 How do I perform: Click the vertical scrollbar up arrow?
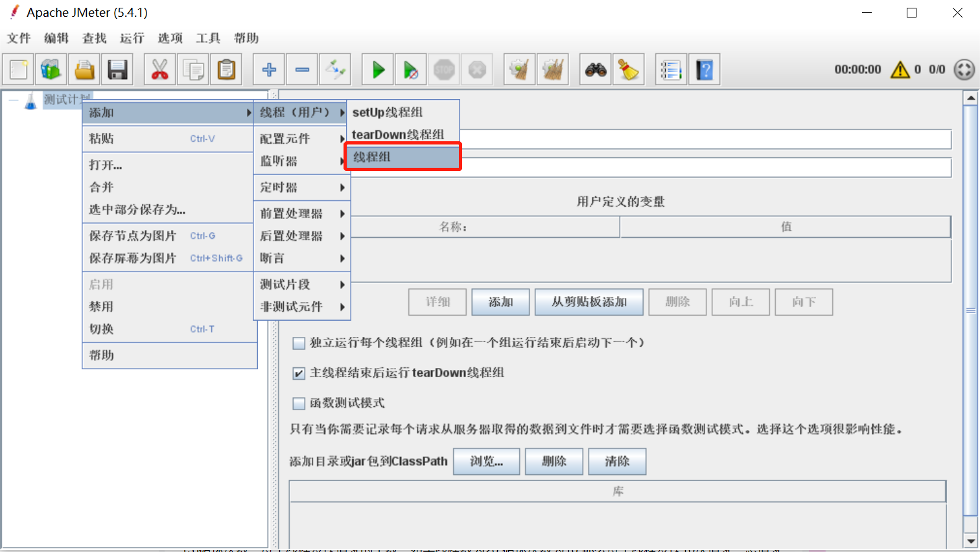970,98
